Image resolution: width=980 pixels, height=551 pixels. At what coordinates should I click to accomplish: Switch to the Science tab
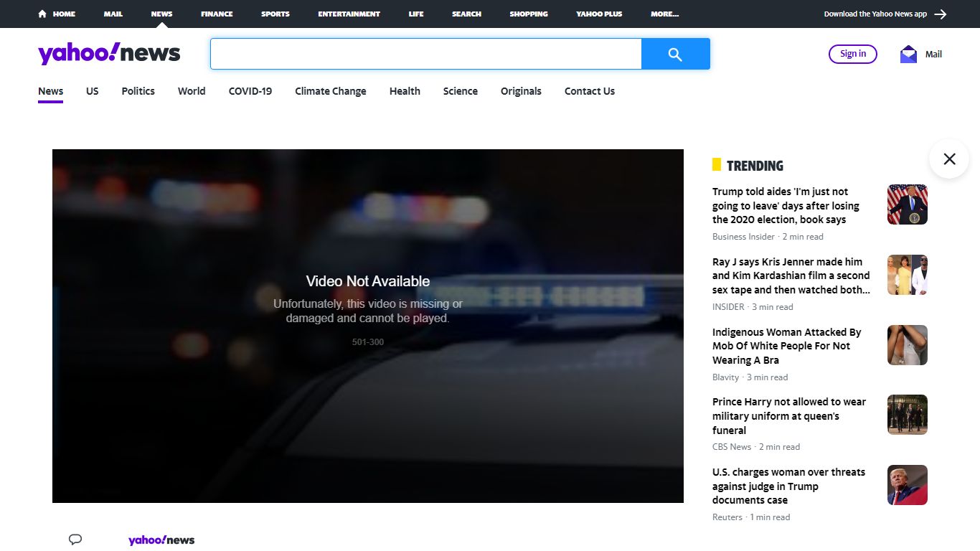pos(461,91)
